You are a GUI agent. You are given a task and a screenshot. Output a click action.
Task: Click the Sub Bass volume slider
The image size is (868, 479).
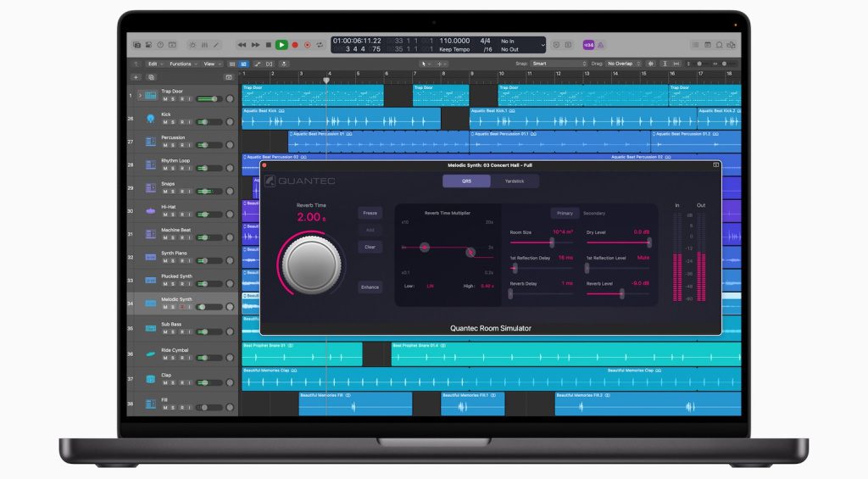coord(209,331)
